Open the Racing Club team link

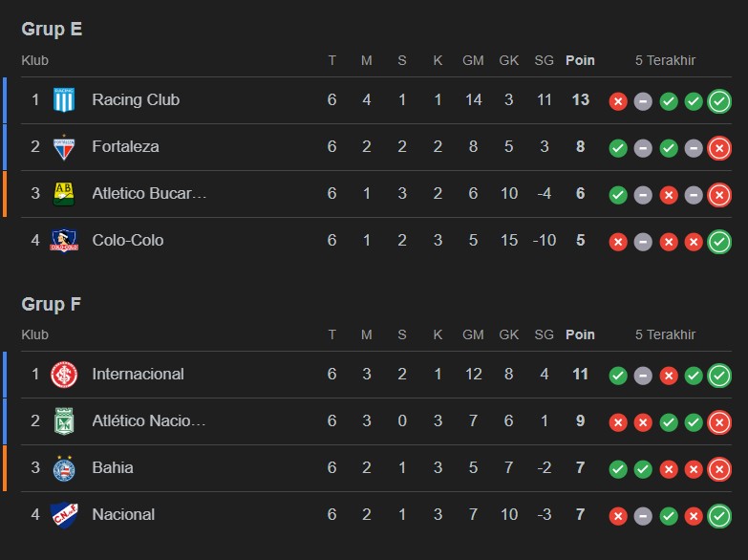click(136, 100)
